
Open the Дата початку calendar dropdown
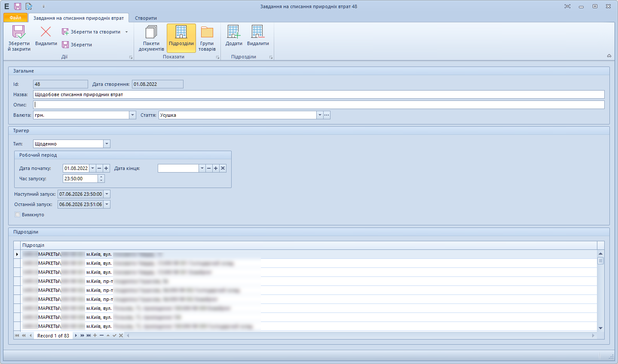[x=92, y=168]
